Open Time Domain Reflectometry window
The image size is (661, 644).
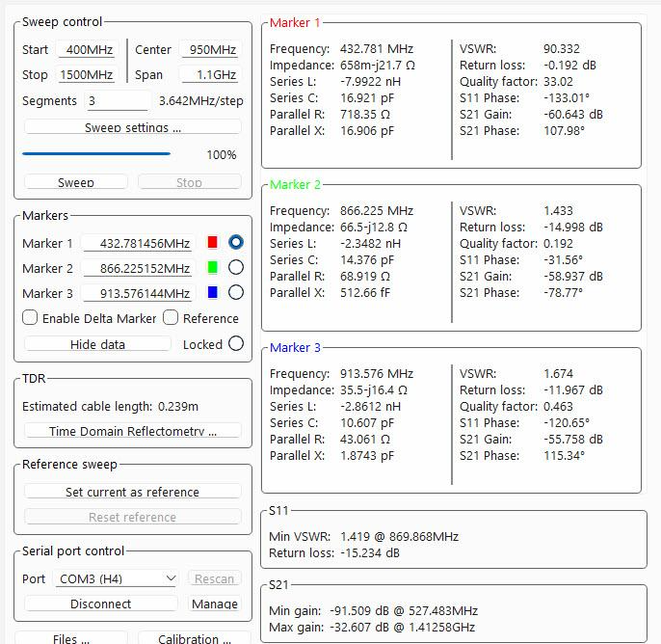tap(133, 431)
